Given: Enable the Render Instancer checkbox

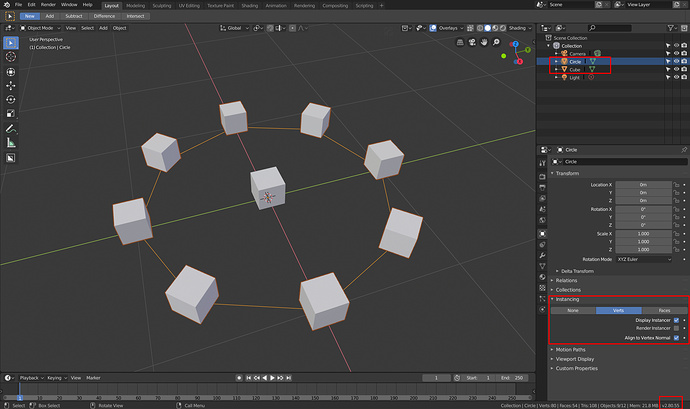Looking at the screenshot, I should tap(676, 328).
